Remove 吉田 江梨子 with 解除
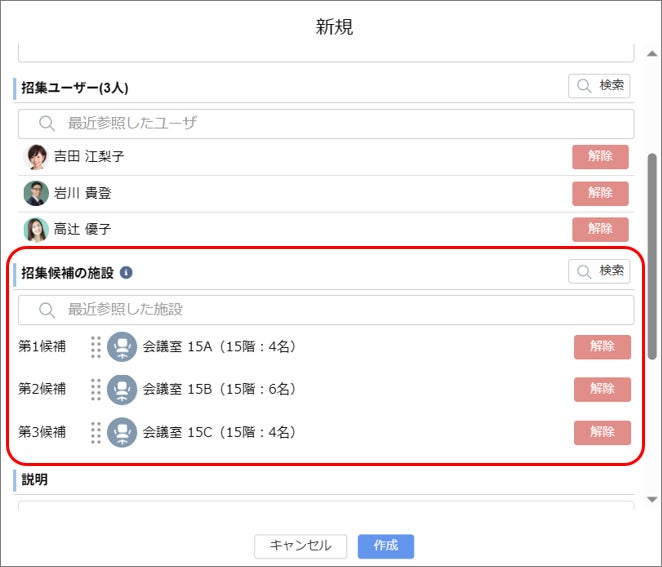The height and width of the screenshot is (567, 662). (x=600, y=157)
